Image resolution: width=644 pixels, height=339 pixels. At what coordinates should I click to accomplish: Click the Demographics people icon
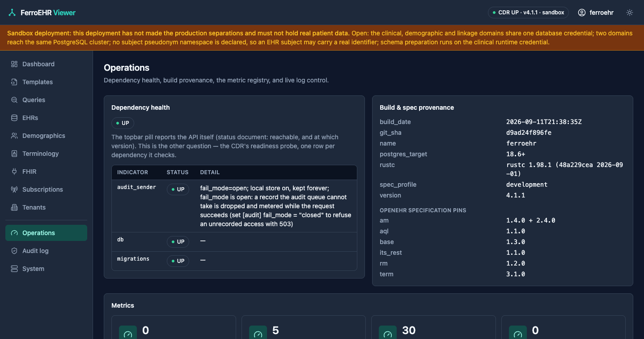(x=14, y=136)
